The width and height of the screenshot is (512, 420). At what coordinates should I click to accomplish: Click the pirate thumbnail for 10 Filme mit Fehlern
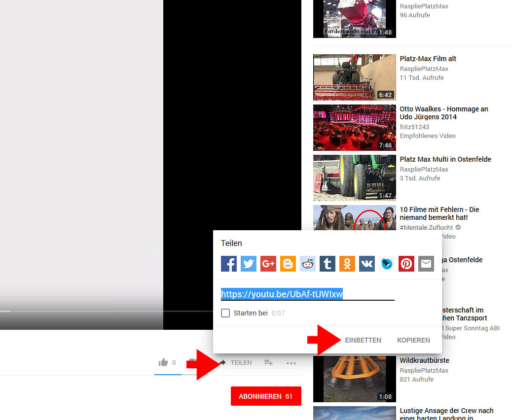point(354,217)
